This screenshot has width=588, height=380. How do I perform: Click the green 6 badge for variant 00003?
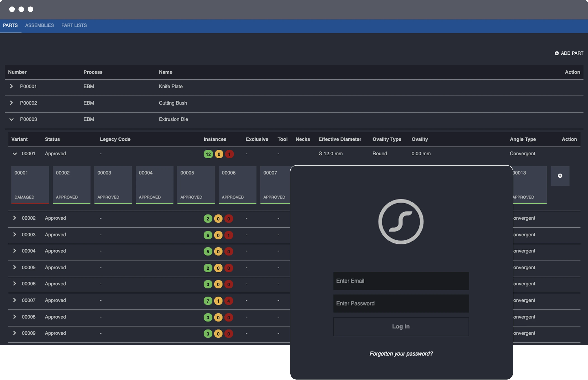(x=208, y=235)
